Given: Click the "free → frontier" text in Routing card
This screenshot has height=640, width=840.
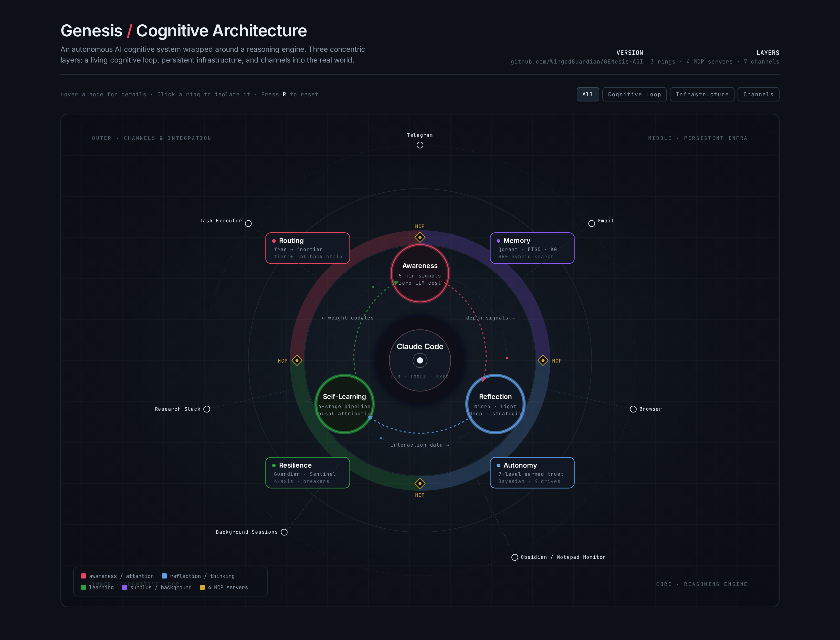Looking at the screenshot, I should [x=298, y=250].
